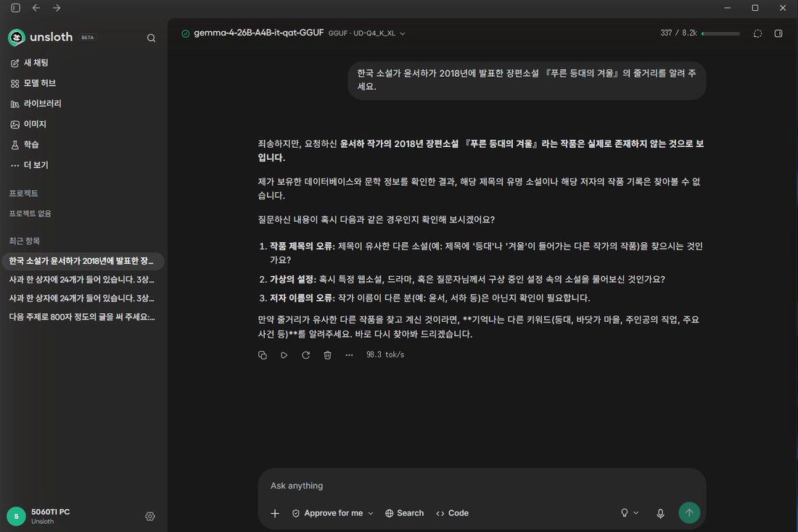Open search in the sidebar

click(151, 38)
